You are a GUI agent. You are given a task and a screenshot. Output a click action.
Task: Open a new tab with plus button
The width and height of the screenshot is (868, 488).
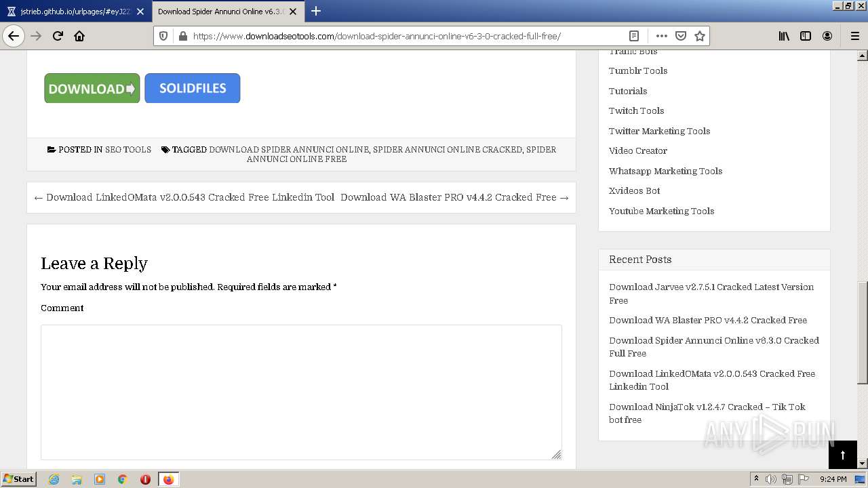315,11
